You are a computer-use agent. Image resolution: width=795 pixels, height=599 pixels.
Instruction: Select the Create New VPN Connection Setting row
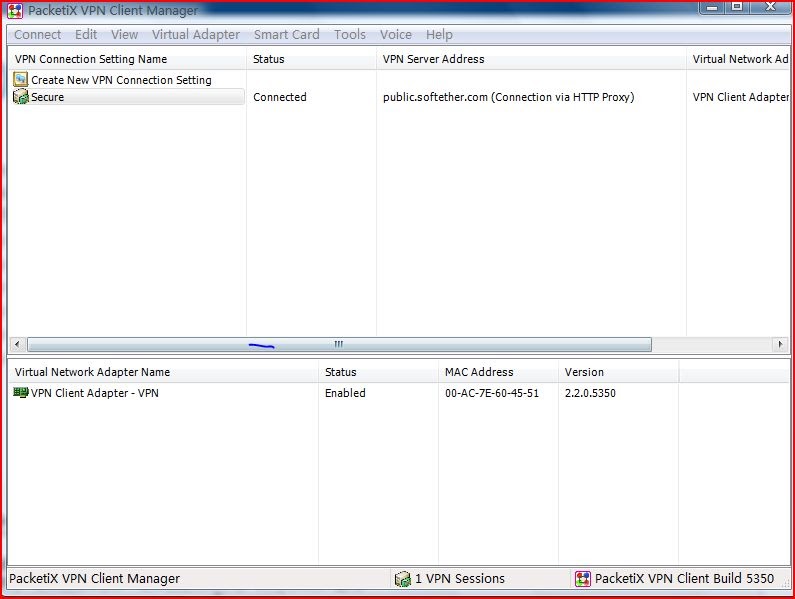121,80
